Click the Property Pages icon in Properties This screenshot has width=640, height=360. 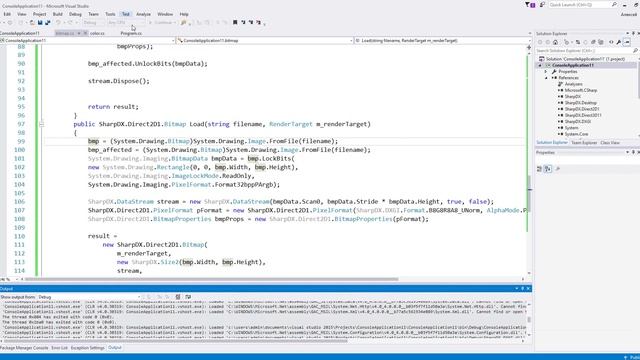point(558,169)
